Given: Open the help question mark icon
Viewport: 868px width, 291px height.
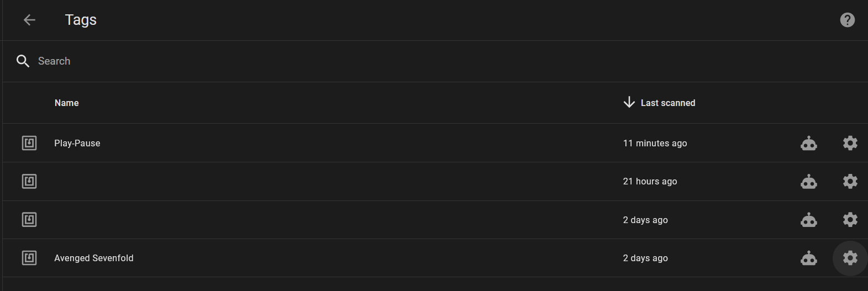Looking at the screenshot, I should [847, 20].
